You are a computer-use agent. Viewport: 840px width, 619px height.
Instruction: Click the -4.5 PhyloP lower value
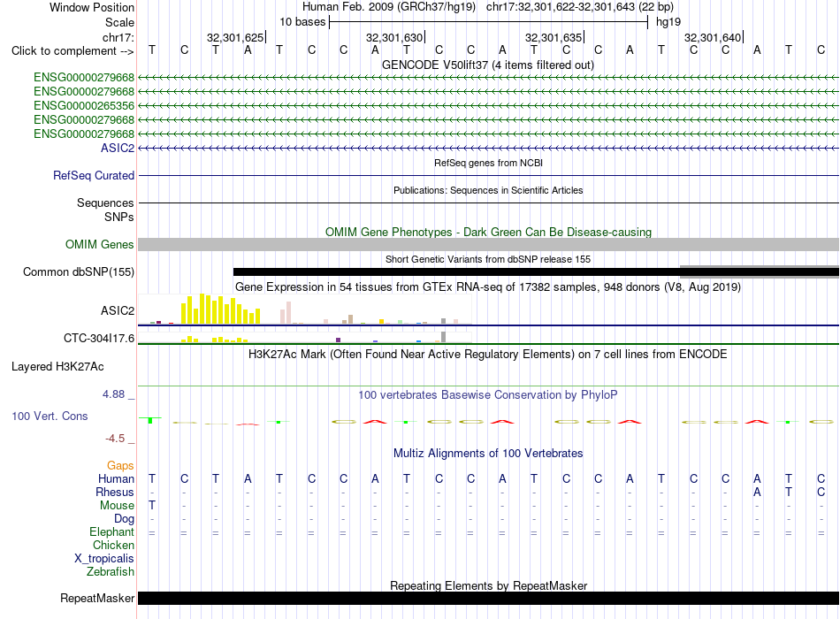point(115,439)
